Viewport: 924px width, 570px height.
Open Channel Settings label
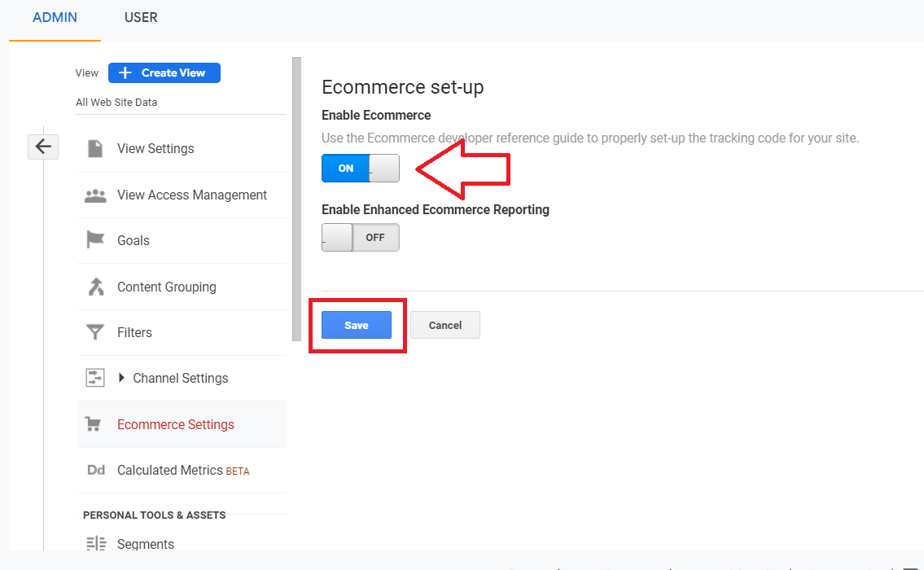click(180, 379)
